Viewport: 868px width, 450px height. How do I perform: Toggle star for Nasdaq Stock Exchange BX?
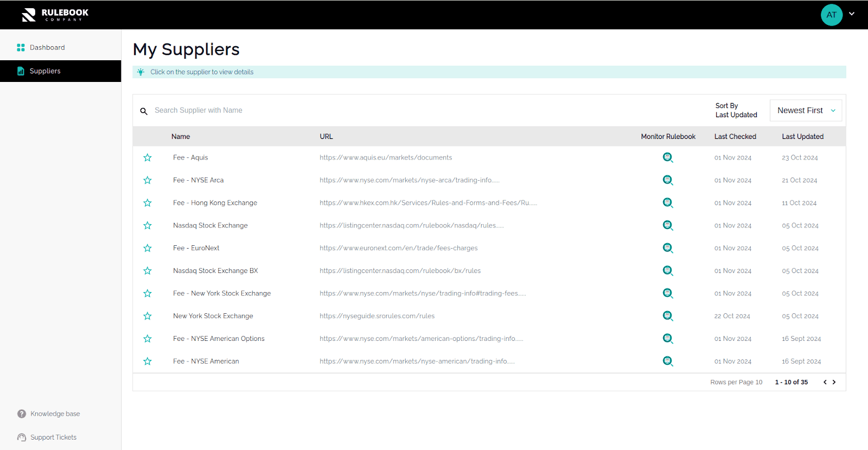(x=148, y=271)
